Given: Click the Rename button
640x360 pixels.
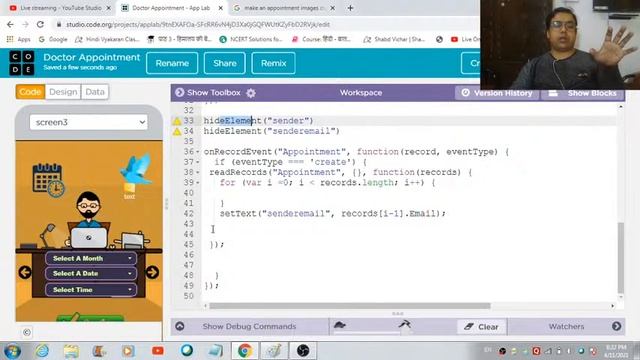Looking at the screenshot, I should 172,63.
